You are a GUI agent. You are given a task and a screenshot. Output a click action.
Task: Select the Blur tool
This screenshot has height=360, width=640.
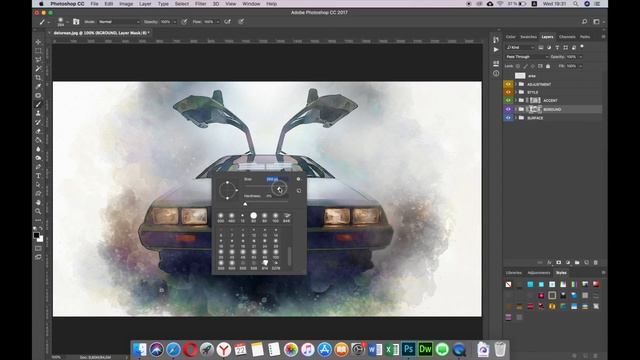[38, 149]
